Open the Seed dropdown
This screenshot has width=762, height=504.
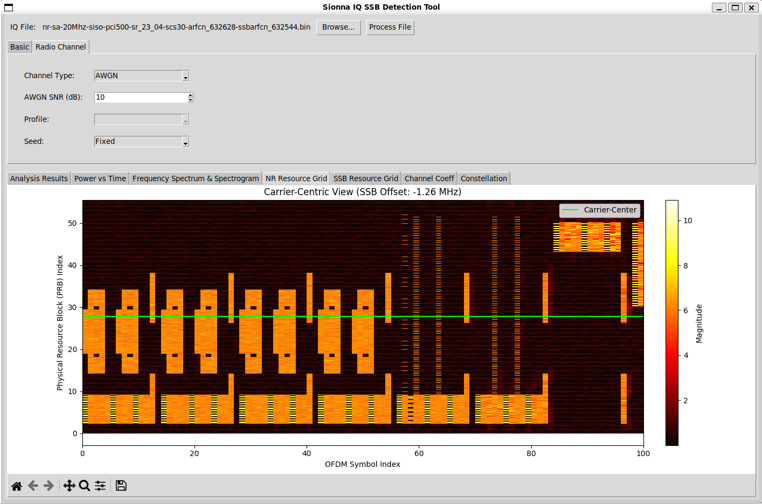[x=141, y=142]
